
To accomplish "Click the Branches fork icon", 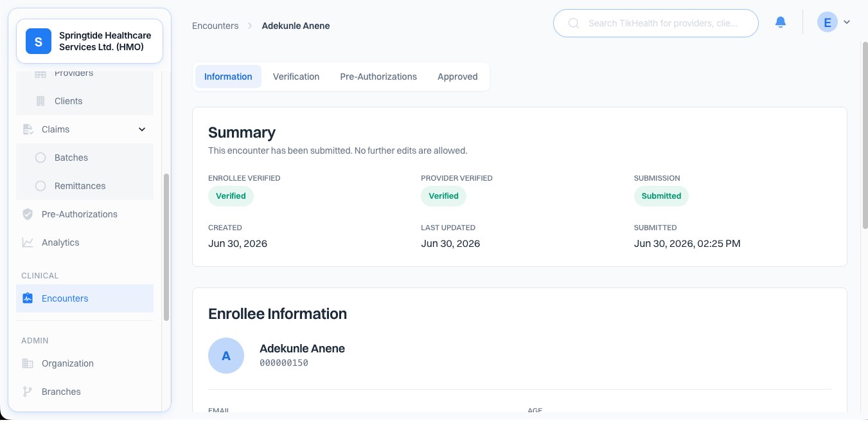I will click(28, 392).
